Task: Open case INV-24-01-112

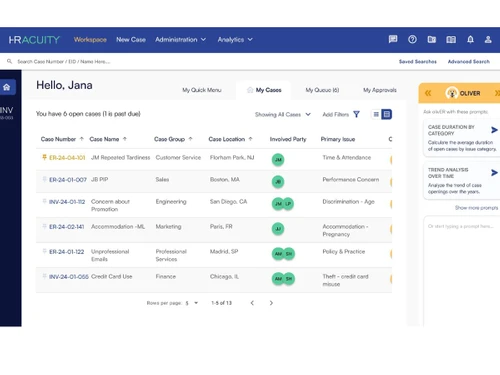Action: (67, 202)
